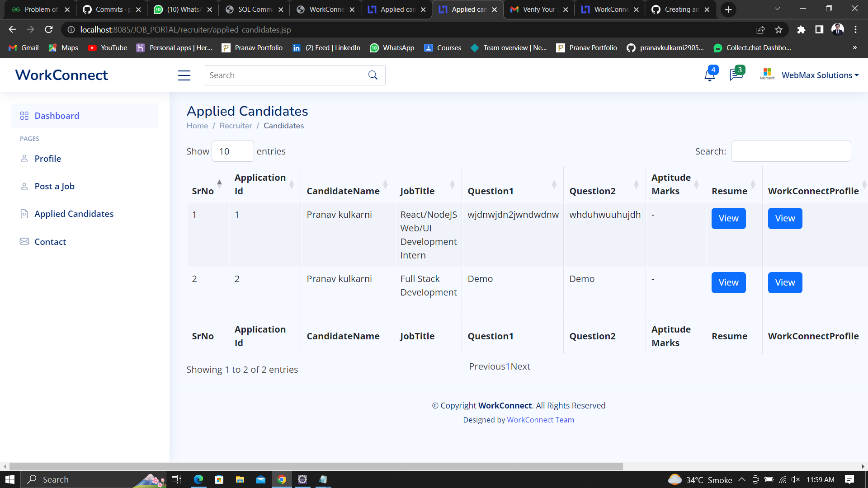Open the Show entries count selector
This screenshot has width=868, height=488.
tap(232, 151)
